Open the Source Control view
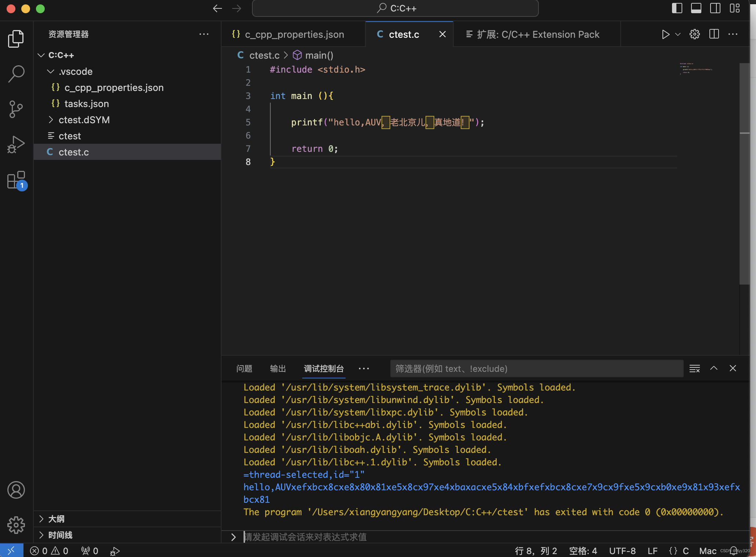Viewport: 756px width, 557px height. point(16,109)
